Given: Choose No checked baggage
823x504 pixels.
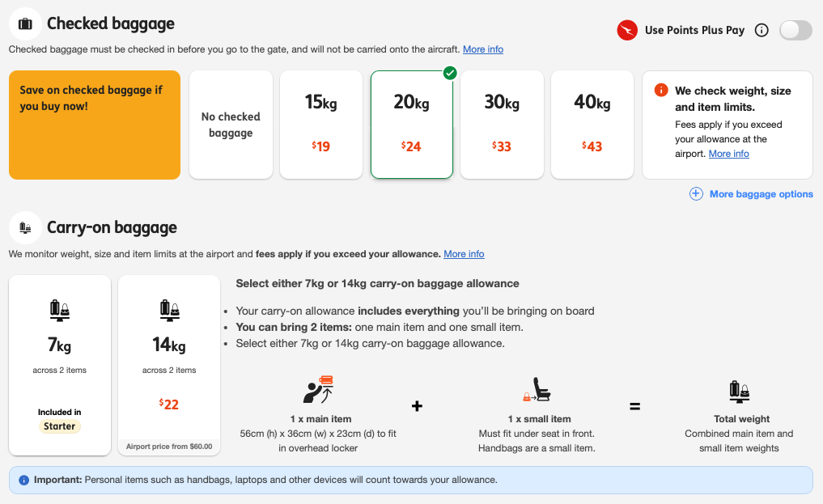Looking at the screenshot, I should pyautogui.click(x=231, y=123).
